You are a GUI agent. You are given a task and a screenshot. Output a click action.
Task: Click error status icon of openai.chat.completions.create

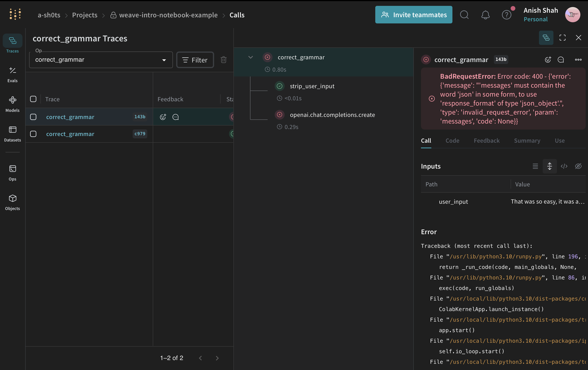280,115
